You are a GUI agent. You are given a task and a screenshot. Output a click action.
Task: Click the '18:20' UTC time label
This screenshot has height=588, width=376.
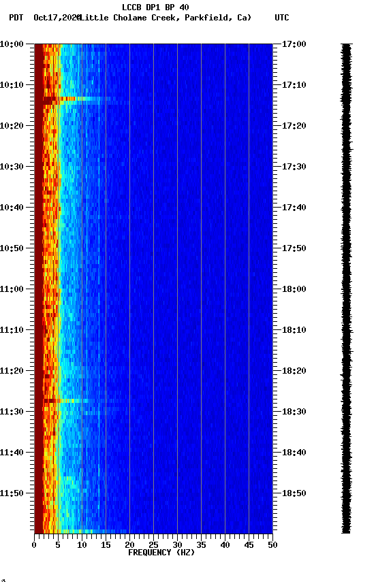(x=294, y=372)
